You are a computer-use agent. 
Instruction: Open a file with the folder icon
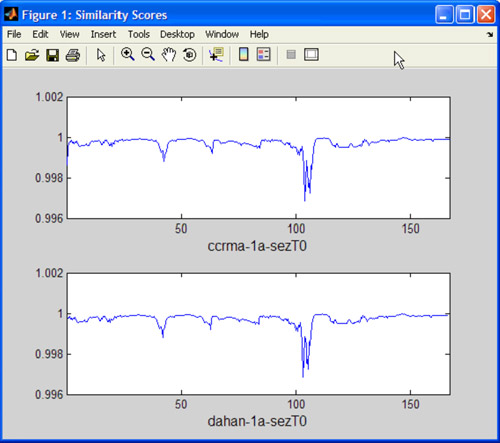(32, 55)
